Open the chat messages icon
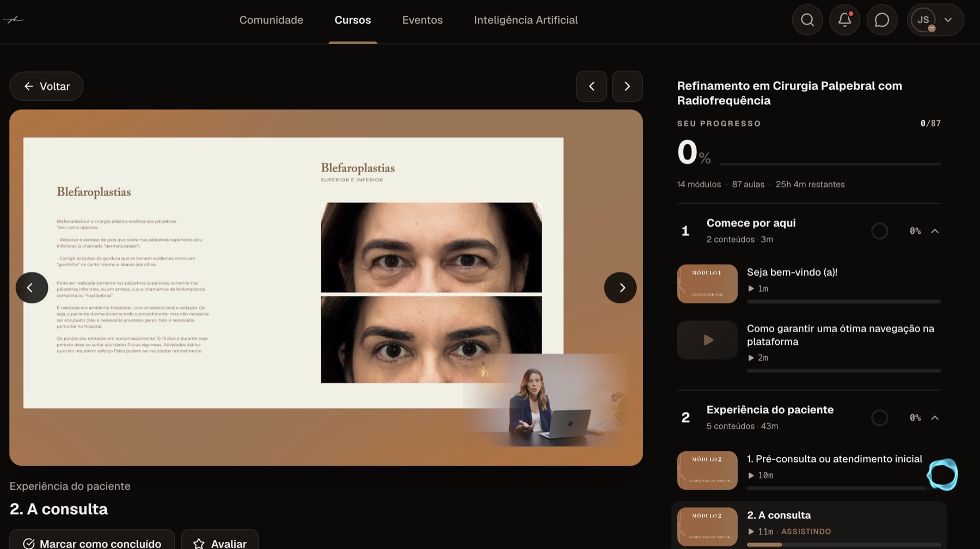 coord(881,20)
